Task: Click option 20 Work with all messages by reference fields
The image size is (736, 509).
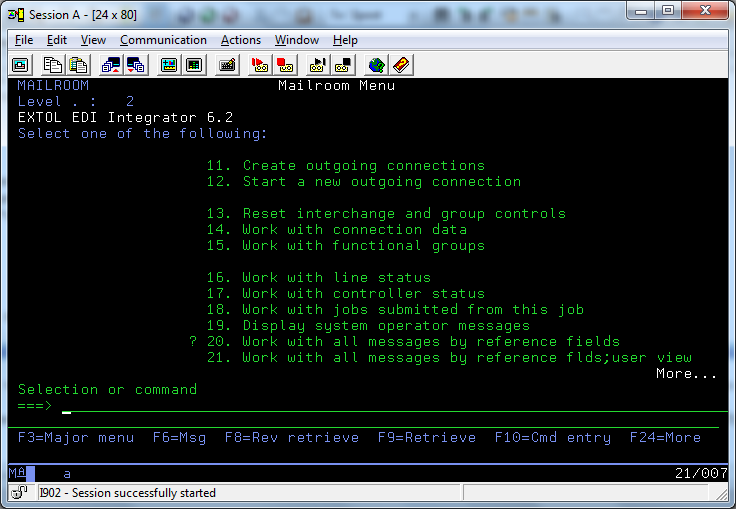Action: [414, 341]
